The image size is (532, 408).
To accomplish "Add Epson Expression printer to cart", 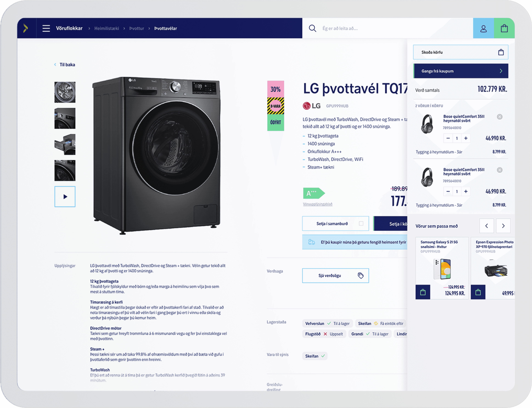I will 478,292.
